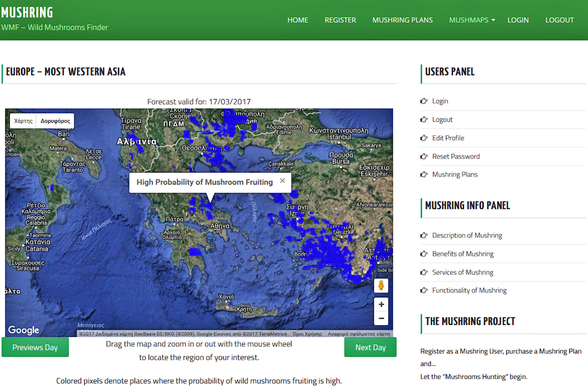Click the Google logo on the map

(24, 330)
